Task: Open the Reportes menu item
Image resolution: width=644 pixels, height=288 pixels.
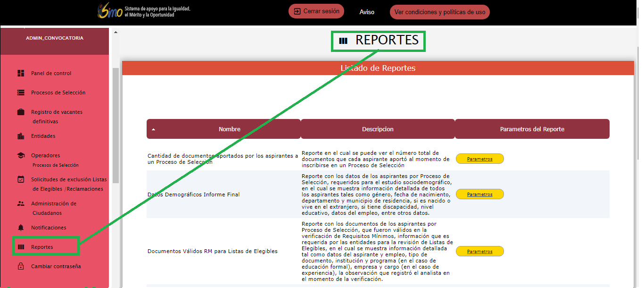Action: coord(42,247)
